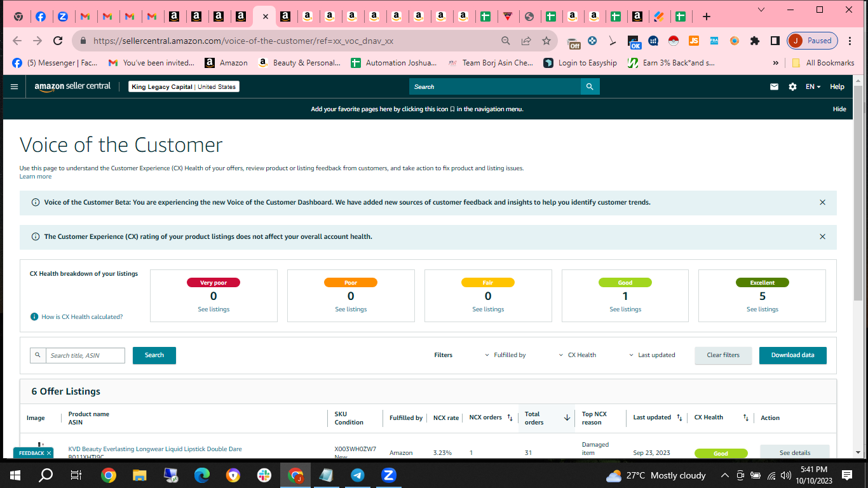Click the magnifier button beside the top Search box

coord(590,86)
